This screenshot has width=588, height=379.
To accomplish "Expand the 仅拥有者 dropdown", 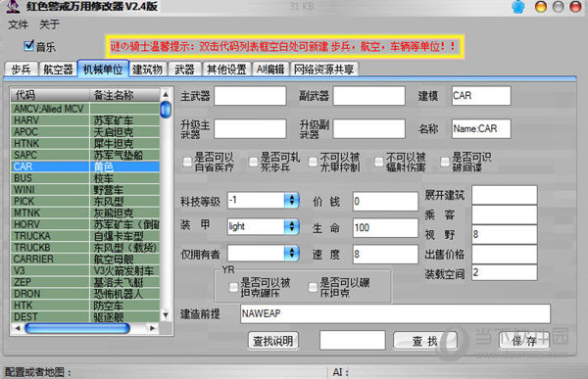I will 291,254.
